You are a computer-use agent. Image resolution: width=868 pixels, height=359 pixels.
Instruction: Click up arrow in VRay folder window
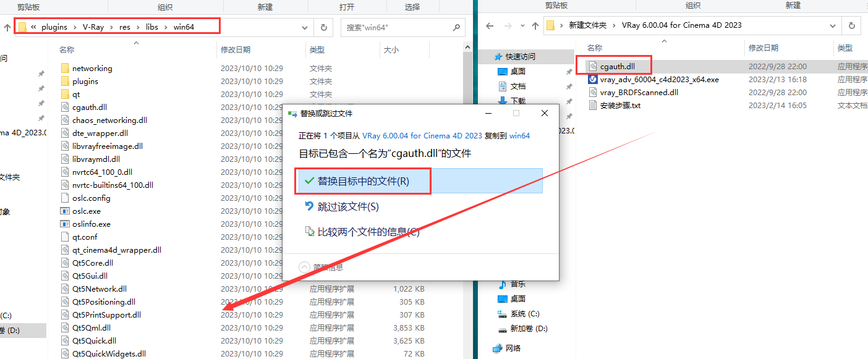[x=534, y=26]
